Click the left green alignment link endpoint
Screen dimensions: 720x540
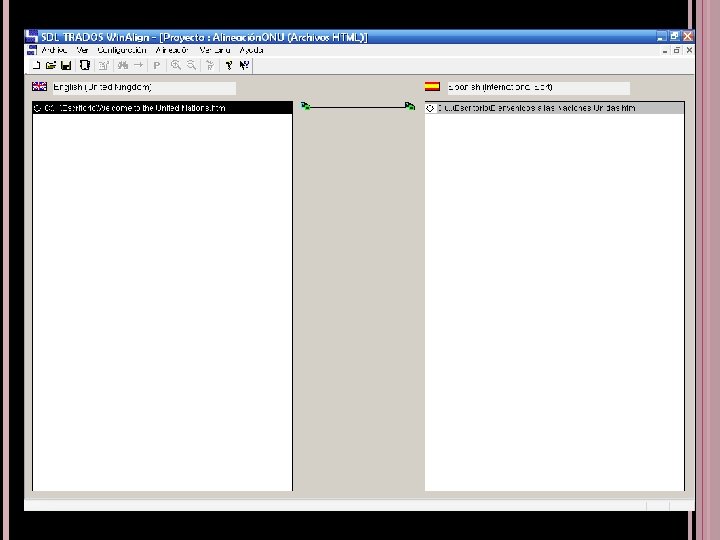click(x=306, y=106)
